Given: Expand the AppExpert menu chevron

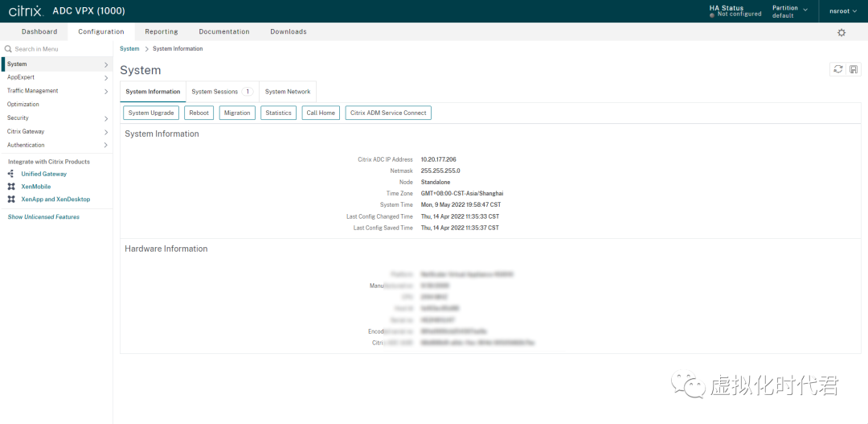Looking at the screenshot, I should 106,77.
